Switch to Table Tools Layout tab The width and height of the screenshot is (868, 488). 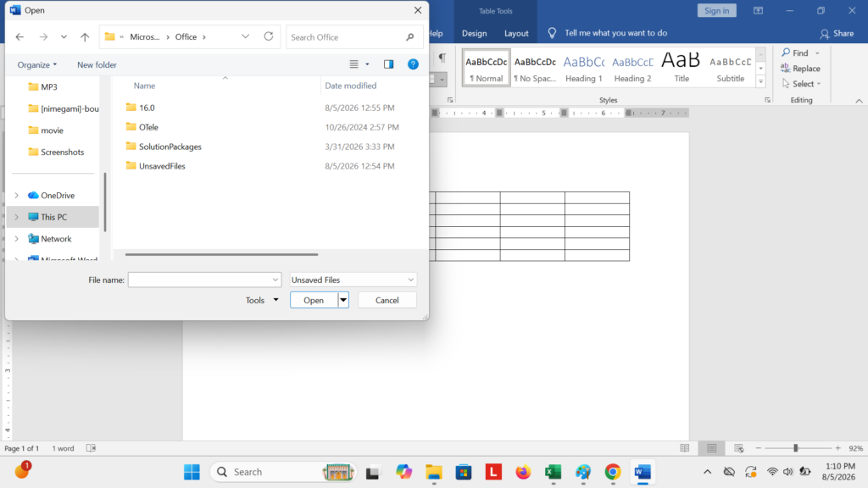pyautogui.click(x=516, y=33)
